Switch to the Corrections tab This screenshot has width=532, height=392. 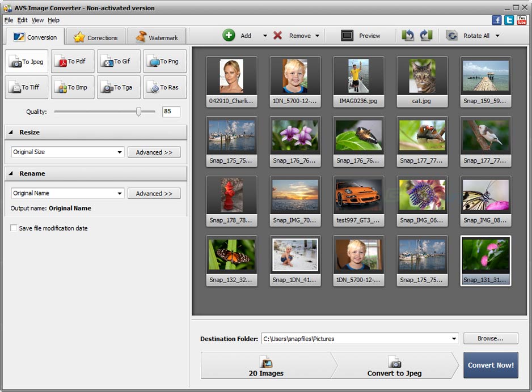click(96, 37)
